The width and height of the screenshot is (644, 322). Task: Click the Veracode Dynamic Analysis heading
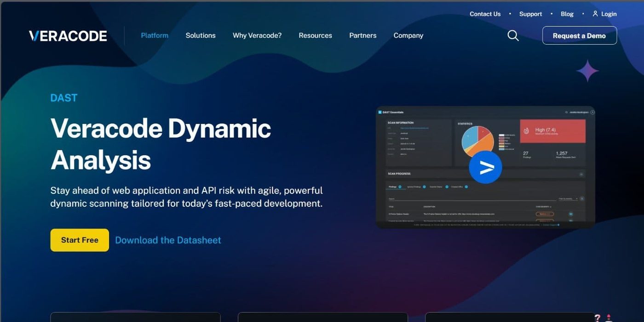coord(161,144)
